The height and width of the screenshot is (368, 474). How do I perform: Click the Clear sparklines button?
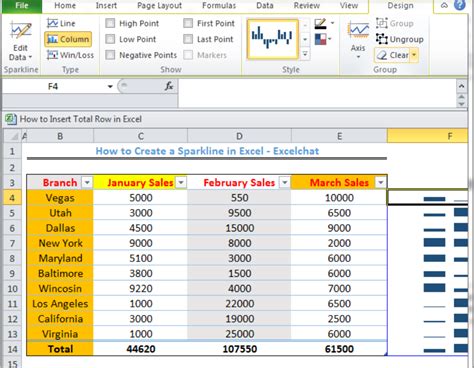pos(393,55)
